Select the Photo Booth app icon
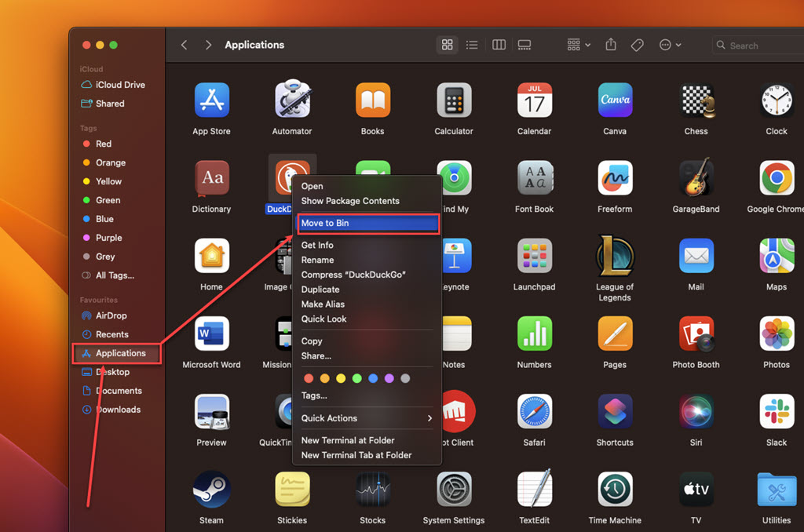The width and height of the screenshot is (804, 532). 696,333
